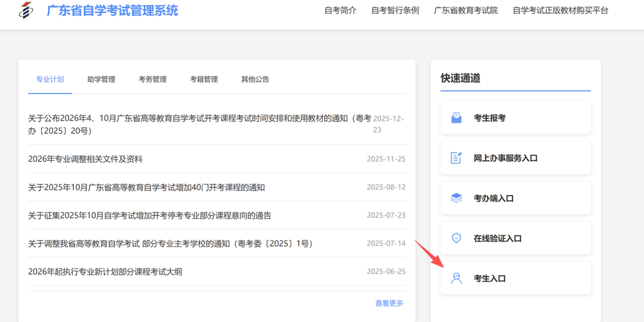Open 自考暂行条例 in top navigation
The image size is (644, 322).
395,11
